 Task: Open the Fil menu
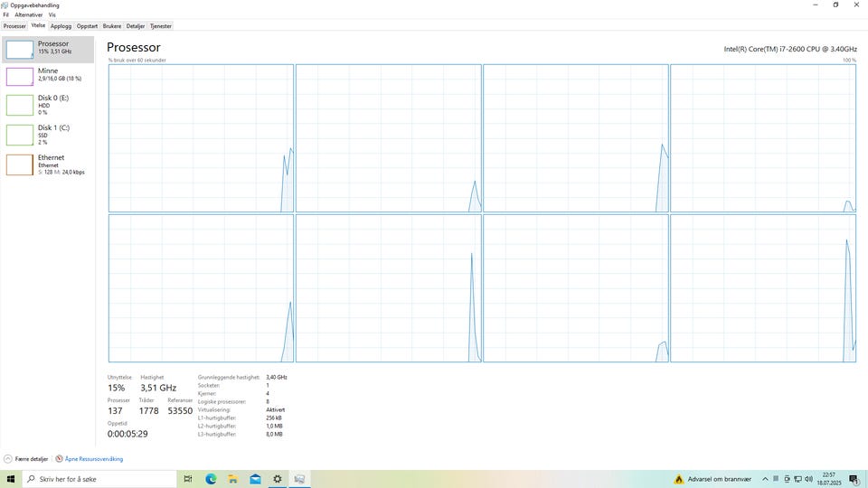(x=6, y=15)
